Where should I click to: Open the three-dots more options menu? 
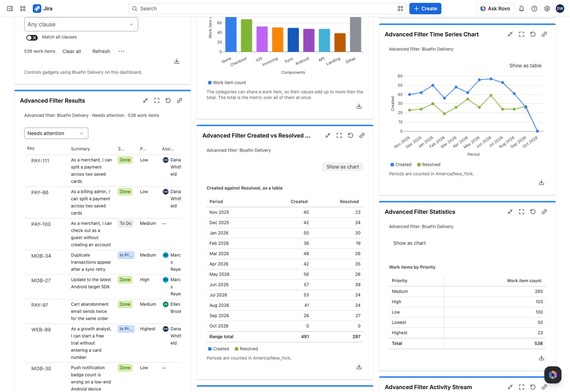(x=121, y=51)
